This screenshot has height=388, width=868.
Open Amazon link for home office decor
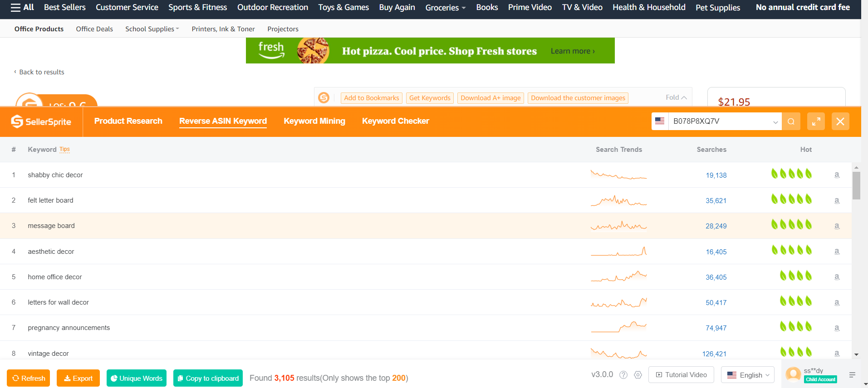pyautogui.click(x=837, y=276)
